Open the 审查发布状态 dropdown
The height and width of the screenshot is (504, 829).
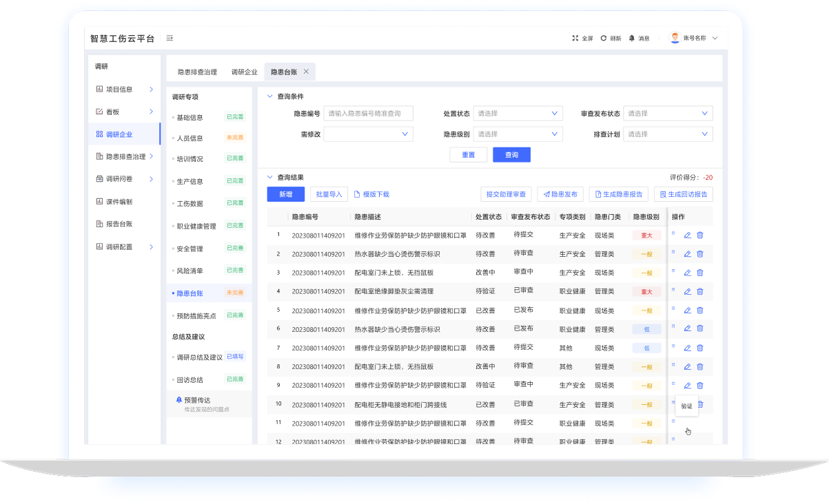pos(668,114)
